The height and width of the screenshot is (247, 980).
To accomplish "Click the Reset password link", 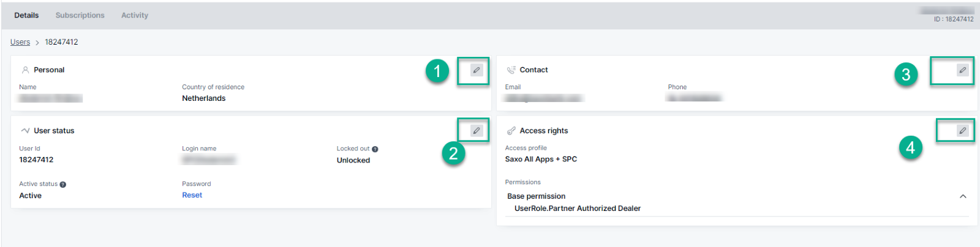I will click(x=192, y=195).
